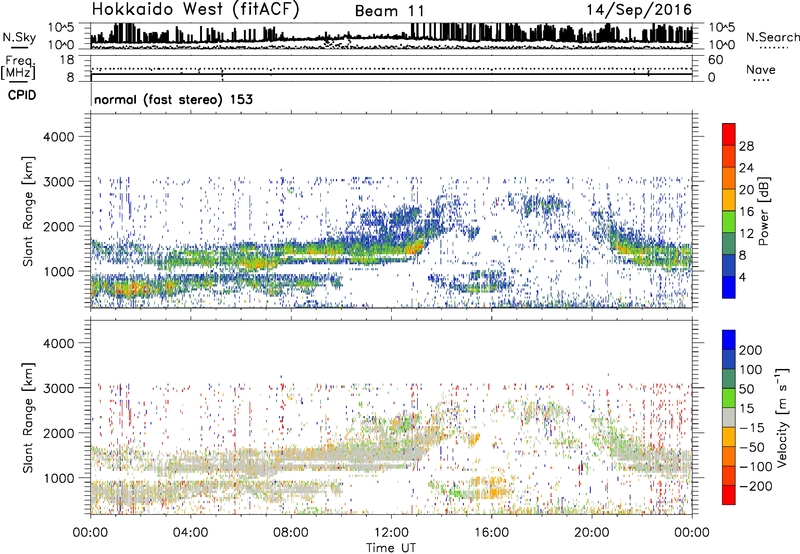Click the power scale value '4'

(742, 277)
